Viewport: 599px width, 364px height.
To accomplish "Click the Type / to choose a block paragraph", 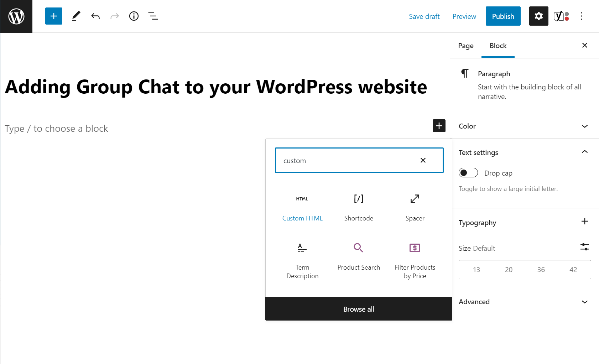I will pyautogui.click(x=56, y=129).
